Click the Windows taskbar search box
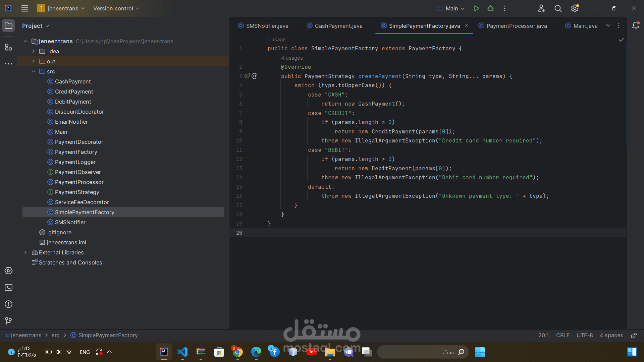 423,352
